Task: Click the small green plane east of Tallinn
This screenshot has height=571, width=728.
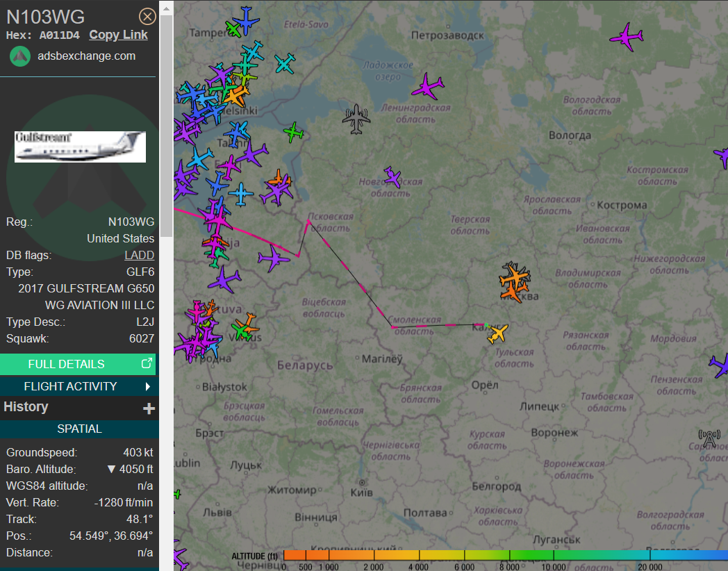Action: pos(294,131)
